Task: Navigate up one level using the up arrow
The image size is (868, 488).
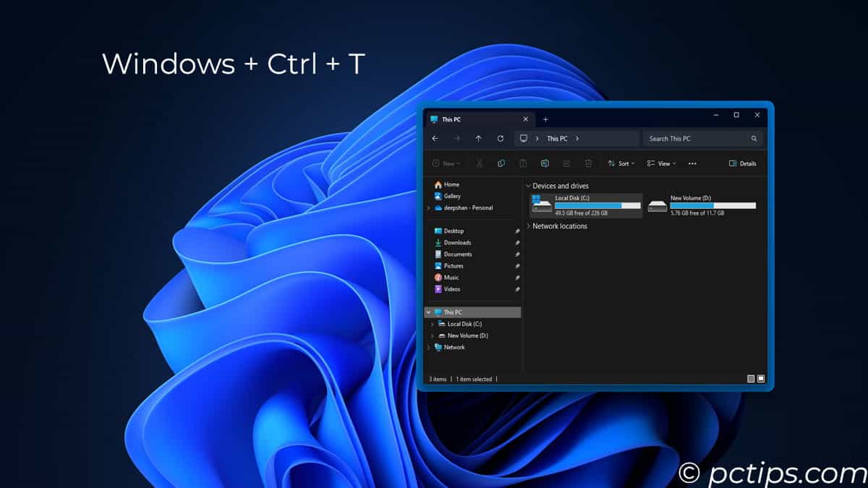Action: tap(479, 138)
